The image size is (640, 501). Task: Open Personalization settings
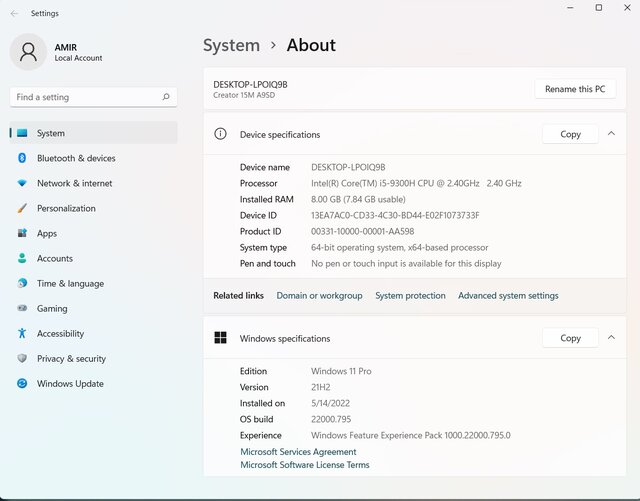[93, 208]
